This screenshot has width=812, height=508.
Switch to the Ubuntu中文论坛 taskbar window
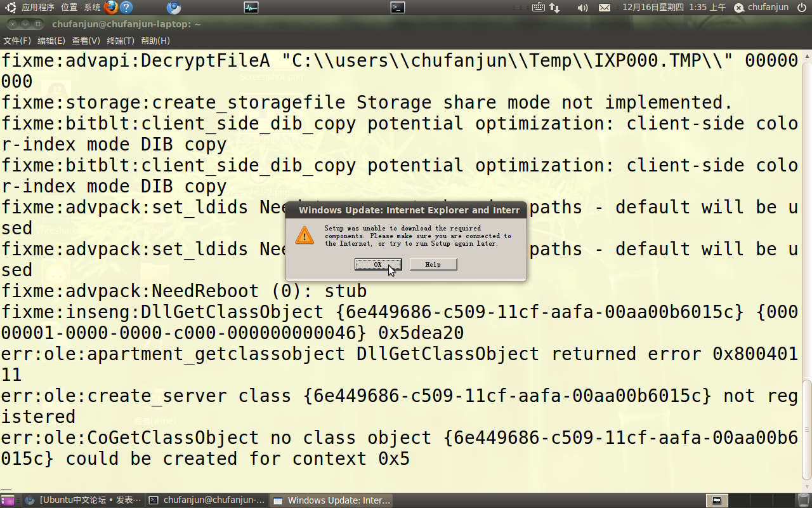[x=84, y=500]
